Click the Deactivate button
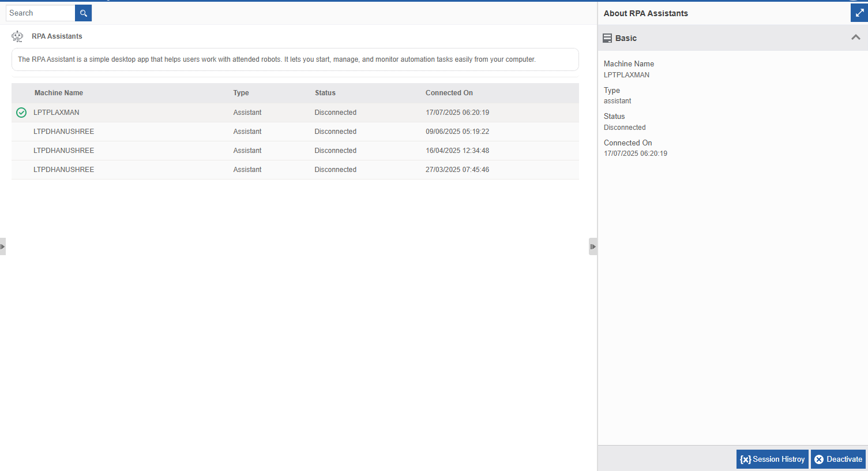Screen dimensions: 868x471 pyautogui.click(x=839, y=459)
